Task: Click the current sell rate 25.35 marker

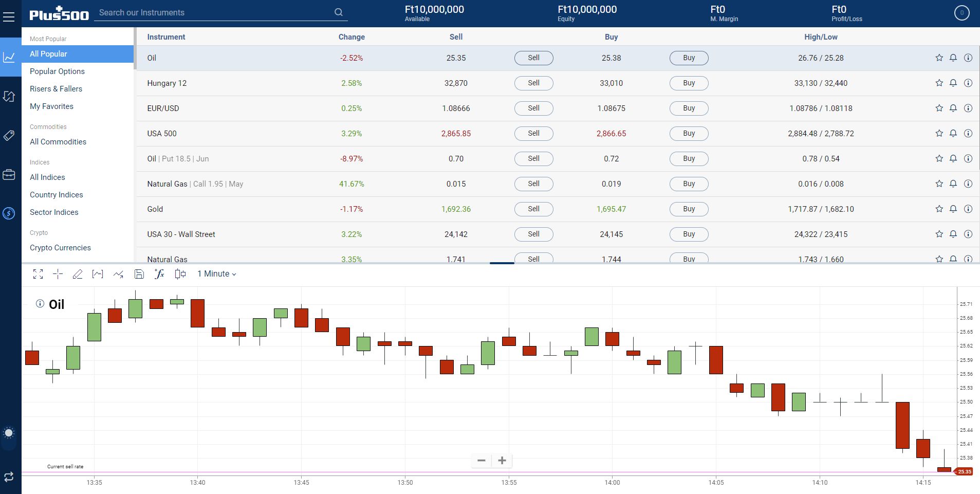Action: point(964,471)
